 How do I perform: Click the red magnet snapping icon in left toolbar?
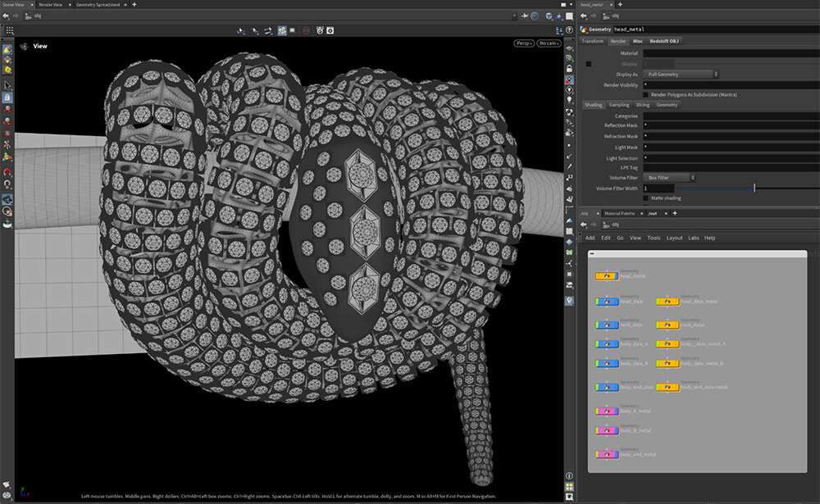coord(7,173)
